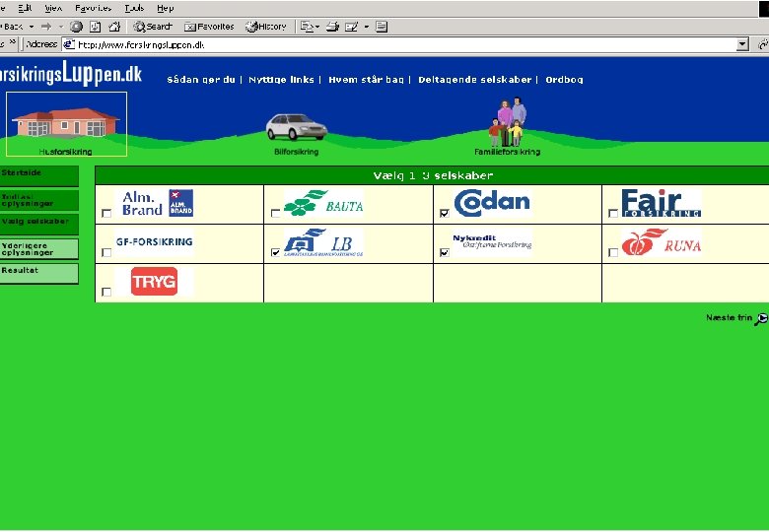
Task: Click the 'Næste trin' arrow icon
Action: click(761, 319)
